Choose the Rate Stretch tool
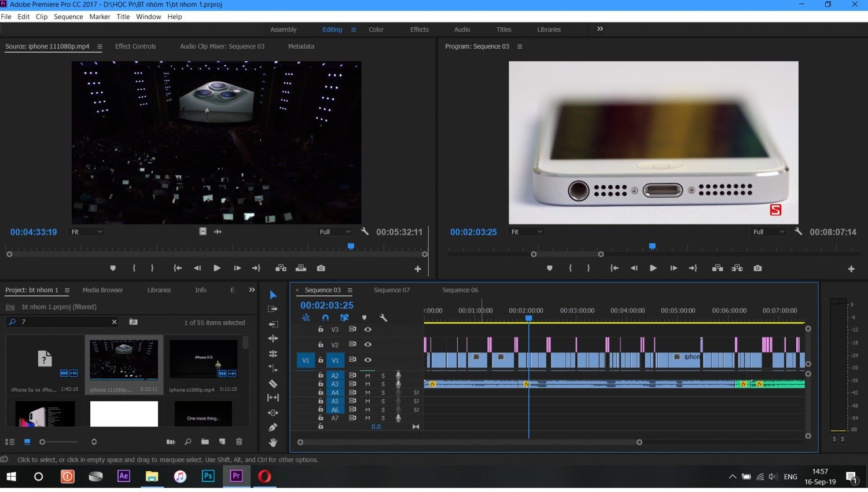Screen dimensions: 868x492 pyautogui.click(x=273, y=368)
